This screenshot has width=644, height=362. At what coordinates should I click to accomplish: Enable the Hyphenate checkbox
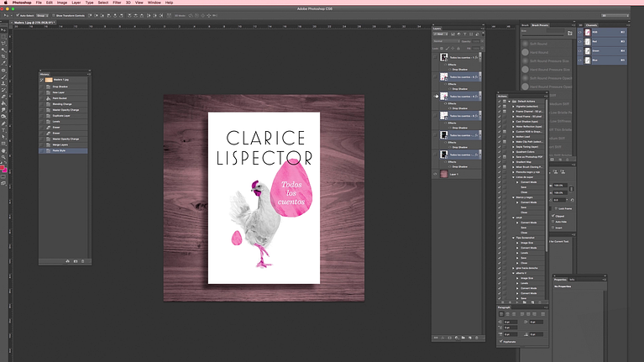pos(501,341)
